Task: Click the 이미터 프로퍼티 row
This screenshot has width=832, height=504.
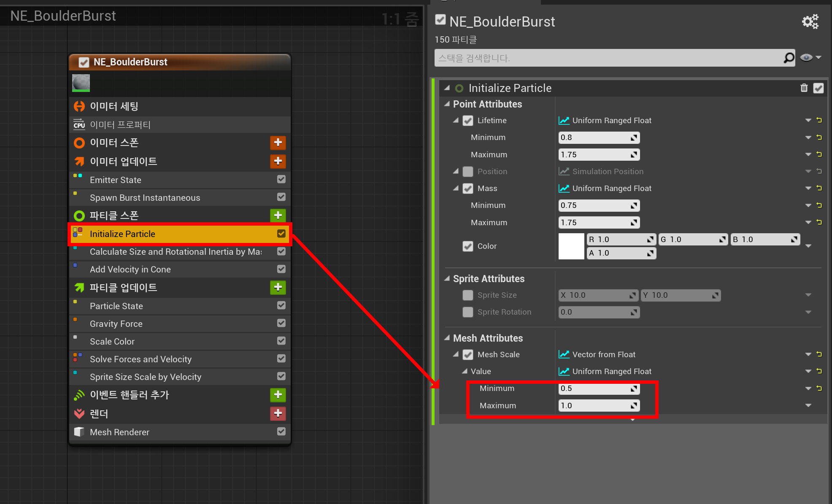Action: click(120, 125)
